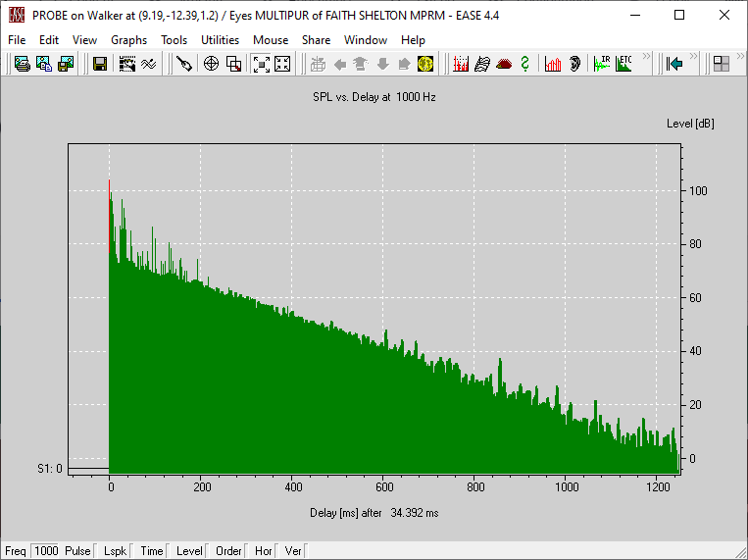This screenshot has width=748, height=560.
Task: Click the crosshair target icon
Action: [x=212, y=64]
